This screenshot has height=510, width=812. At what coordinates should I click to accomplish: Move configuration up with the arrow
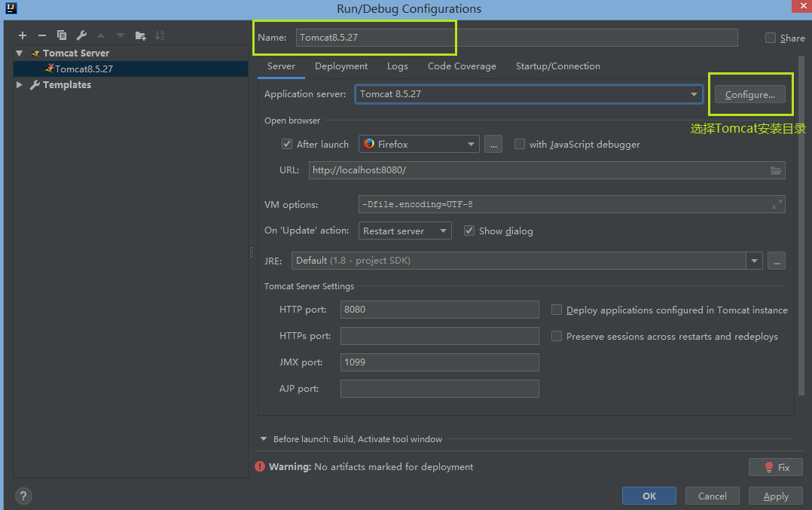[x=101, y=35]
